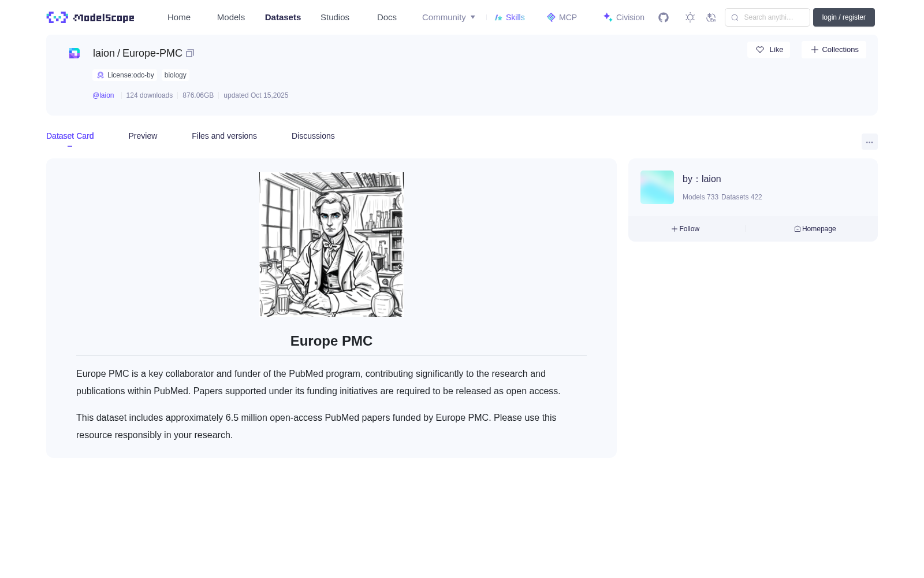924x578 pixels.
Task: Switch language with the translate icon
Action: point(711,17)
